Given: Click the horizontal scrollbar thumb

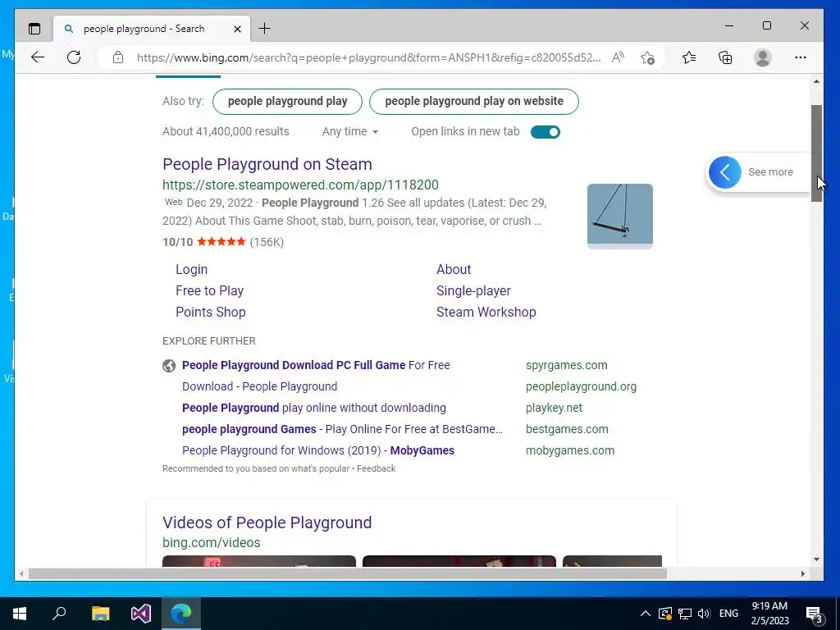Looking at the screenshot, I should [348, 573].
